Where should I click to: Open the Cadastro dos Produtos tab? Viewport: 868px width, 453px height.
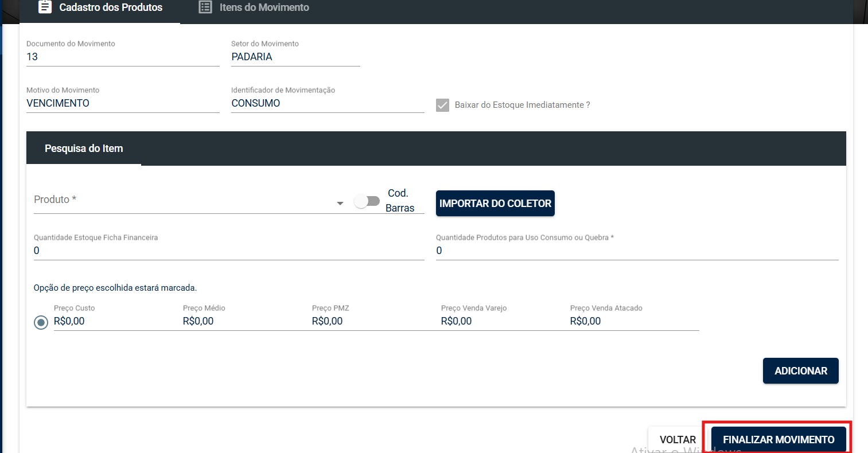(100, 8)
